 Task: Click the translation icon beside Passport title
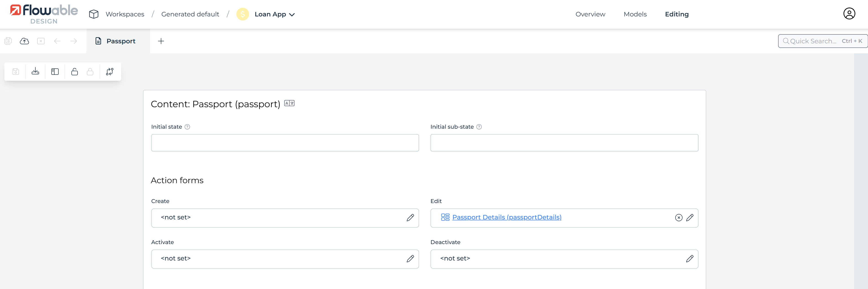pos(289,103)
